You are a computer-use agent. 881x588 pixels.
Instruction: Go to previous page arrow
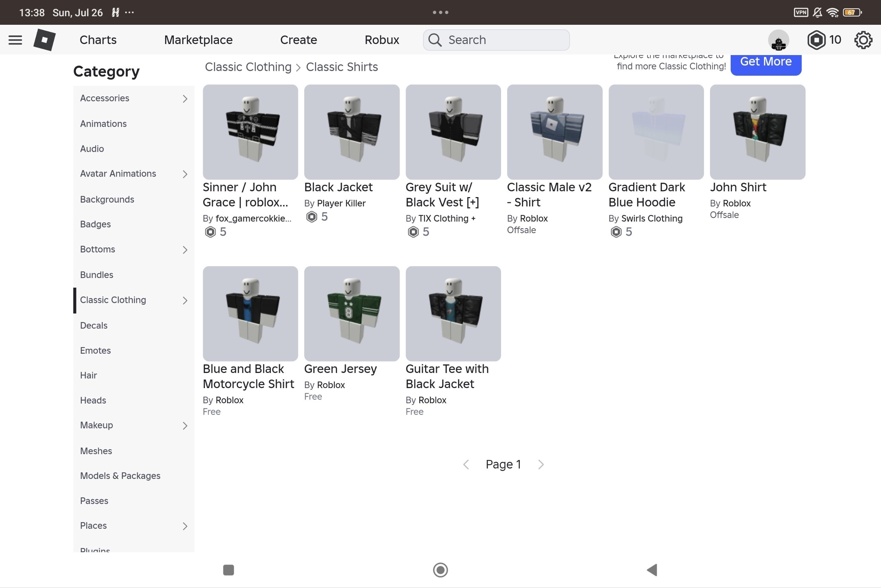coord(466,464)
